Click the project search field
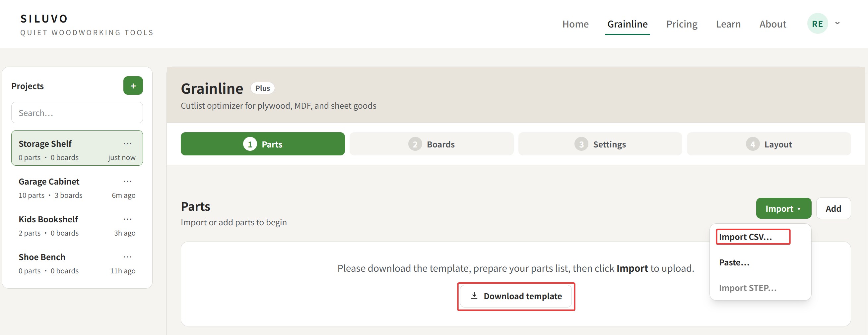The height and width of the screenshot is (335, 868). (x=77, y=112)
